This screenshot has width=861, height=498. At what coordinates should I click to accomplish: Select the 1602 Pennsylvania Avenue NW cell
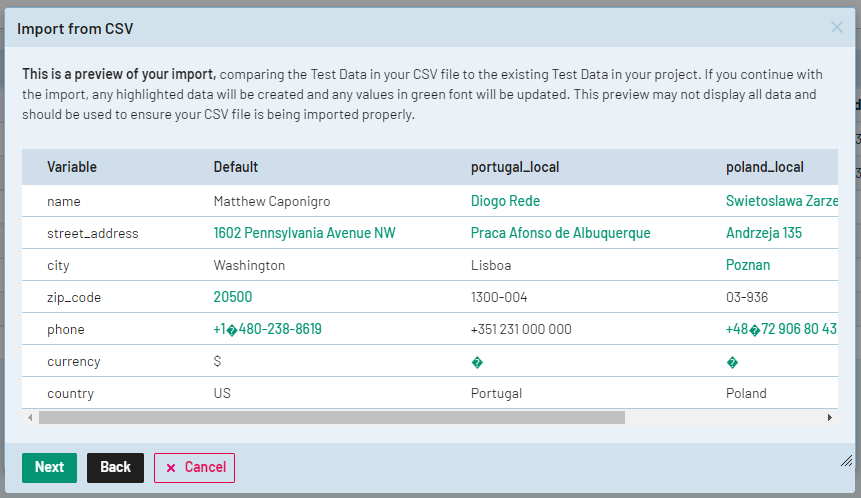pyautogui.click(x=304, y=233)
